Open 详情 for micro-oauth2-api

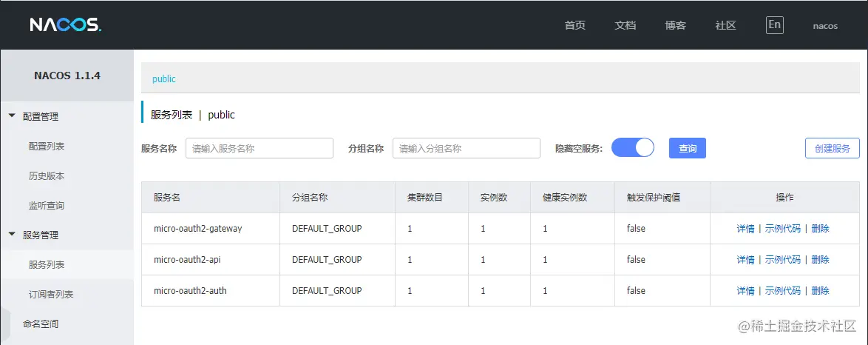tap(746, 260)
